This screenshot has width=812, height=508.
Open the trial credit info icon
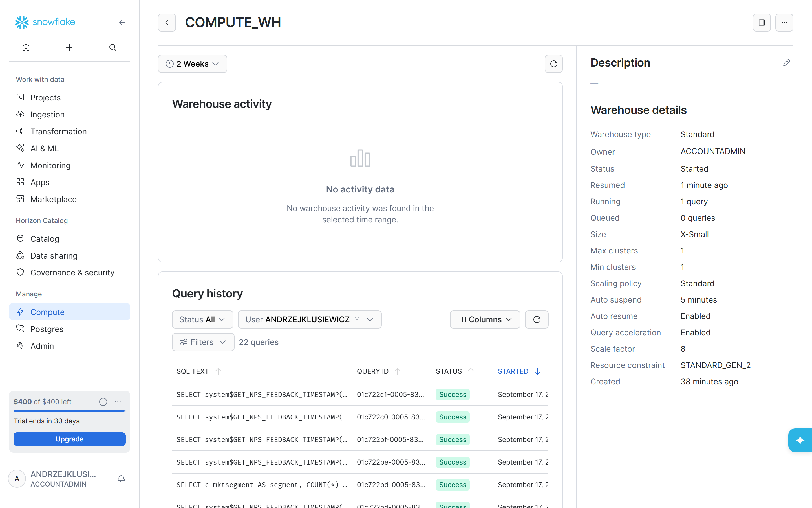pos(103,402)
